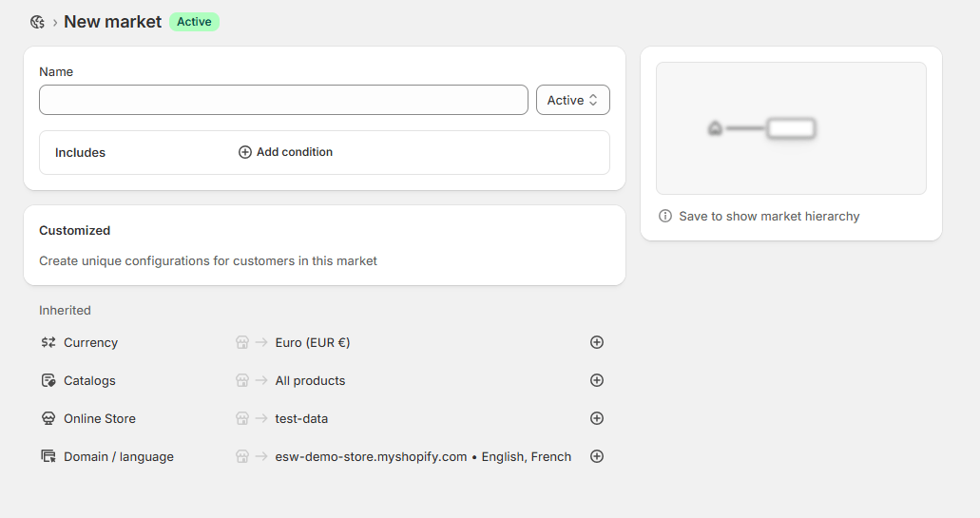Click the market hierarchy preview thumbnail
Screen dimensions: 980x518
pyautogui.click(x=791, y=128)
